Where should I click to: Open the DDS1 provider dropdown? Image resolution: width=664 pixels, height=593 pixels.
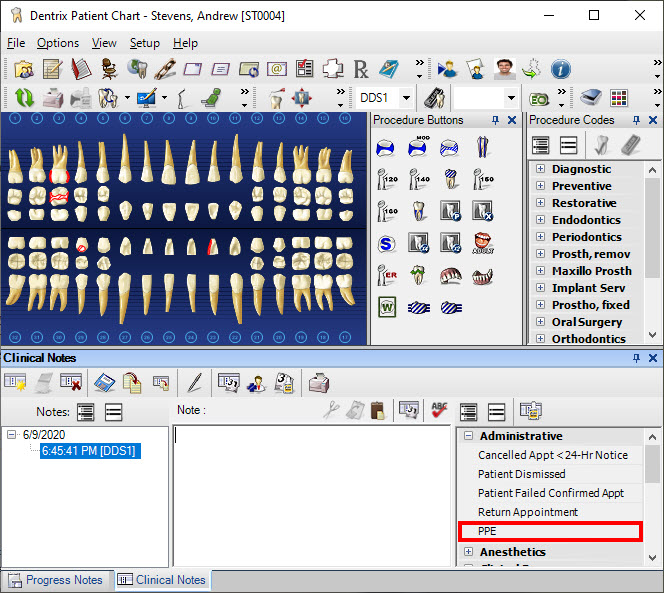click(x=406, y=98)
